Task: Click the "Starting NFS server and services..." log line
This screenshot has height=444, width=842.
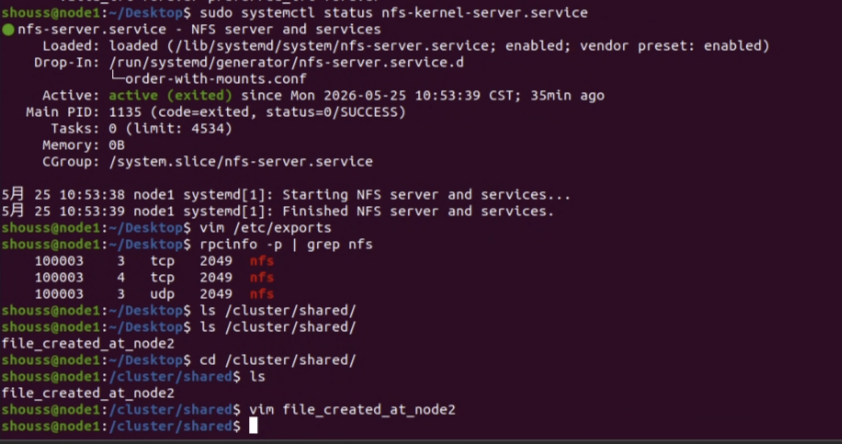Action: tap(286, 195)
